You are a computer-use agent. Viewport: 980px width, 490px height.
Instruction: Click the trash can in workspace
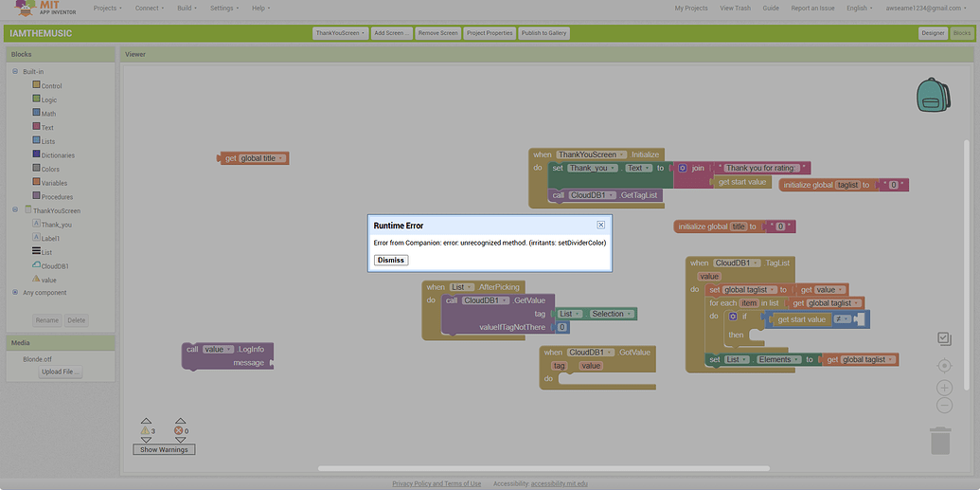939,441
